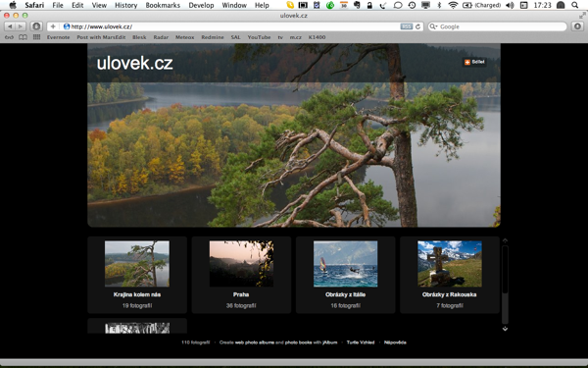Open Redmine bookmark

point(213,37)
